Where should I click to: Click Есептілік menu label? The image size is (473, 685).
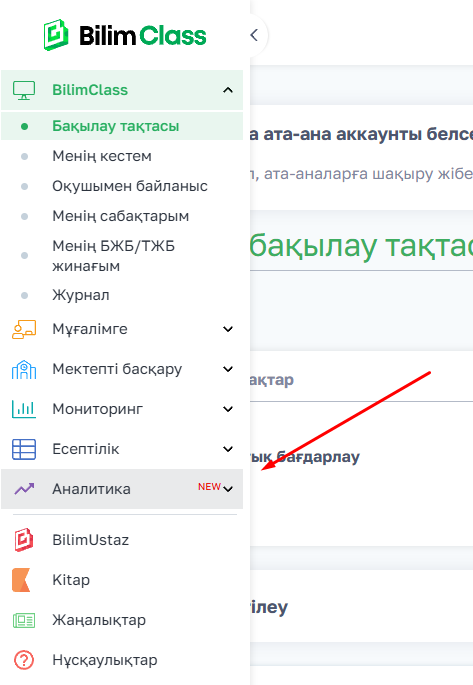coord(86,449)
